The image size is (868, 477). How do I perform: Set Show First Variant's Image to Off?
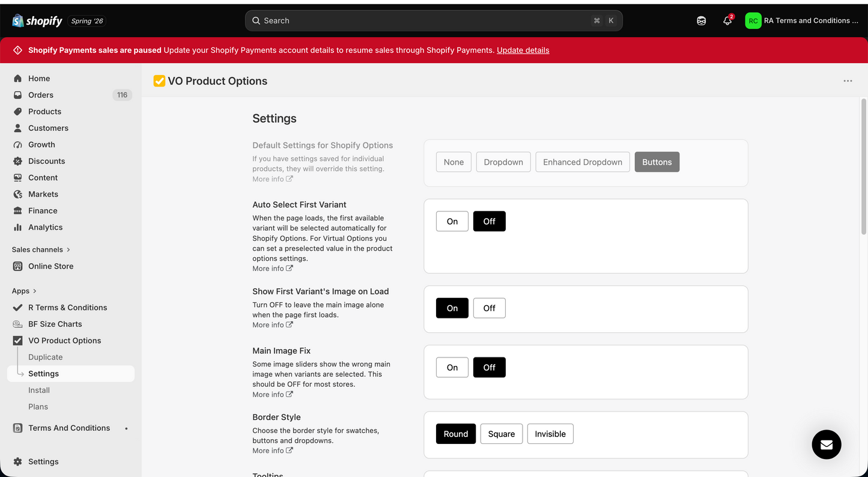(x=490, y=308)
